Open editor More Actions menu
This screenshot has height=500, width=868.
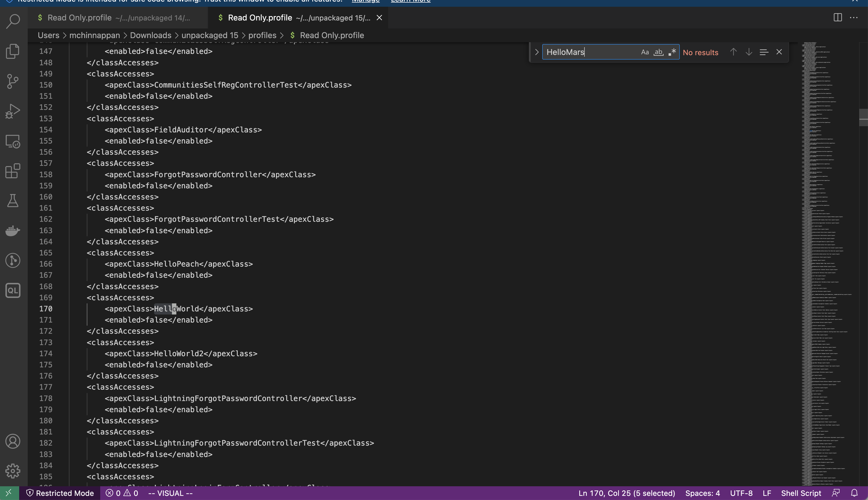(x=853, y=18)
